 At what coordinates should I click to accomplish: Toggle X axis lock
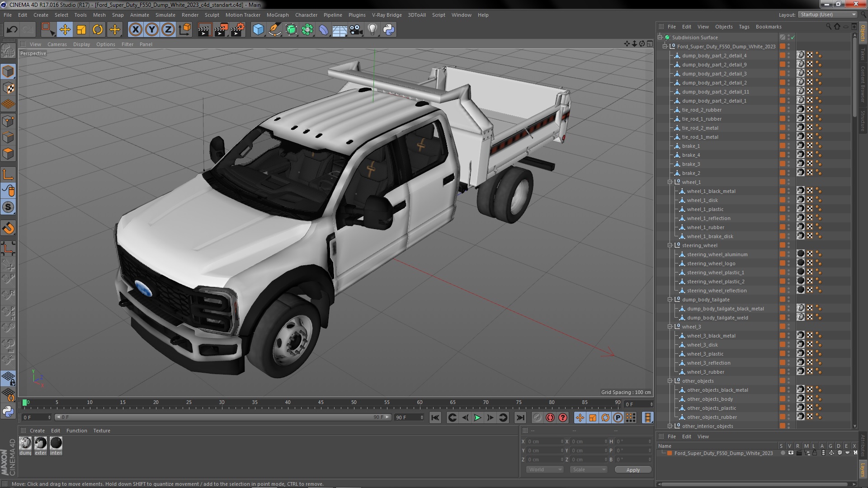pyautogui.click(x=135, y=30)
